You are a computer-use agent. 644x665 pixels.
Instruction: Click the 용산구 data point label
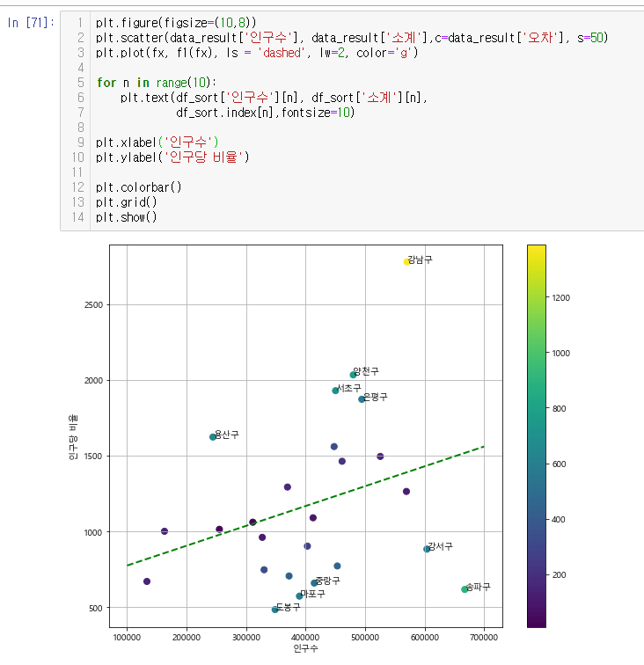(x=226, y=435)
